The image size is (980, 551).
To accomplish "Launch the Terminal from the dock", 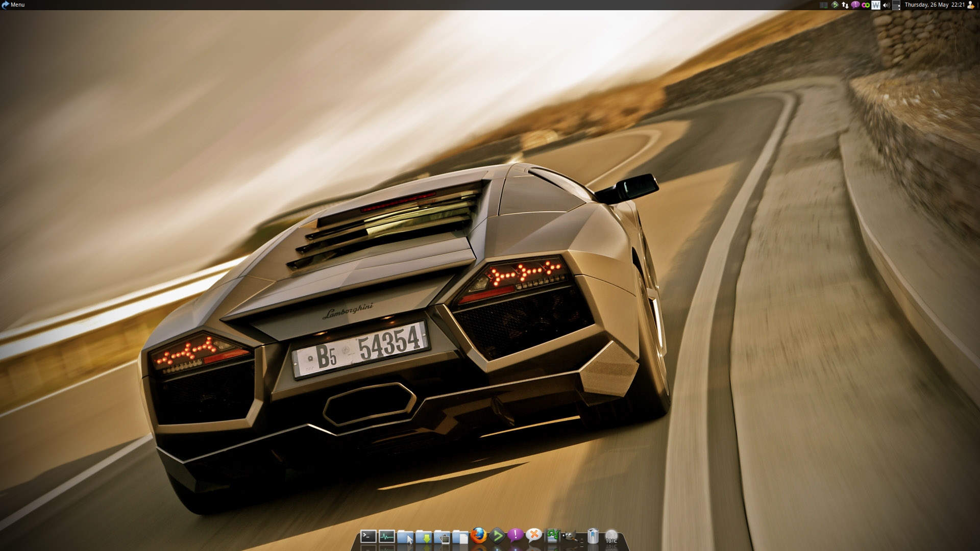I will pyautogui.click(x=368, y=536).
